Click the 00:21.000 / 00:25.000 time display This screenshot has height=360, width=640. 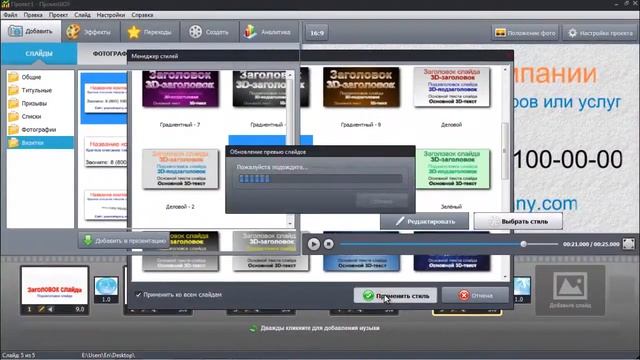(591, 244)
